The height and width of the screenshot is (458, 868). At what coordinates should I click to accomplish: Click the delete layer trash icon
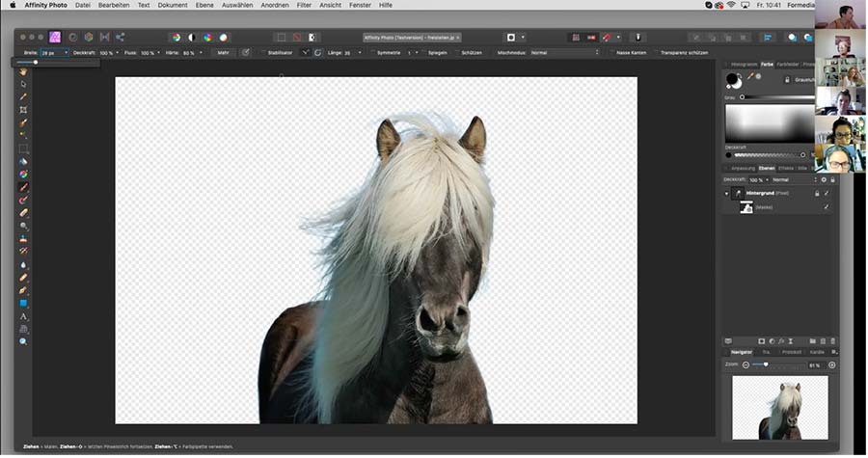coord(831,340)
